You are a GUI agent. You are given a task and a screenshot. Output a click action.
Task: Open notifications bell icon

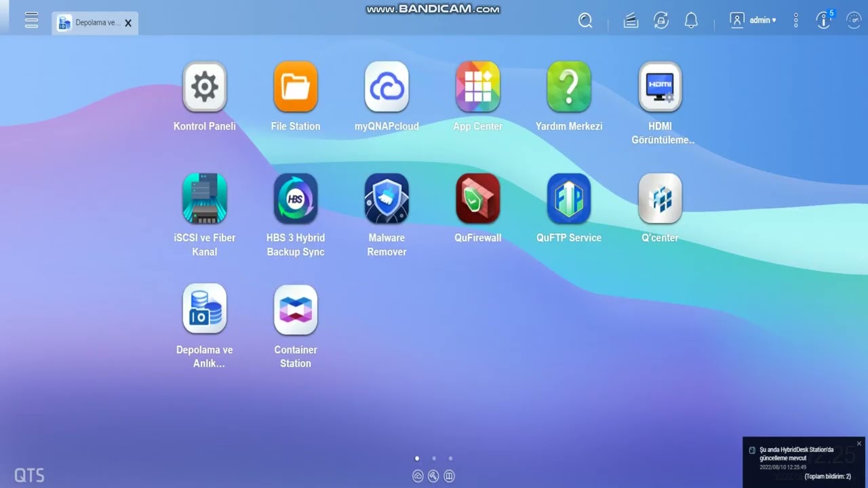[691, 20]
